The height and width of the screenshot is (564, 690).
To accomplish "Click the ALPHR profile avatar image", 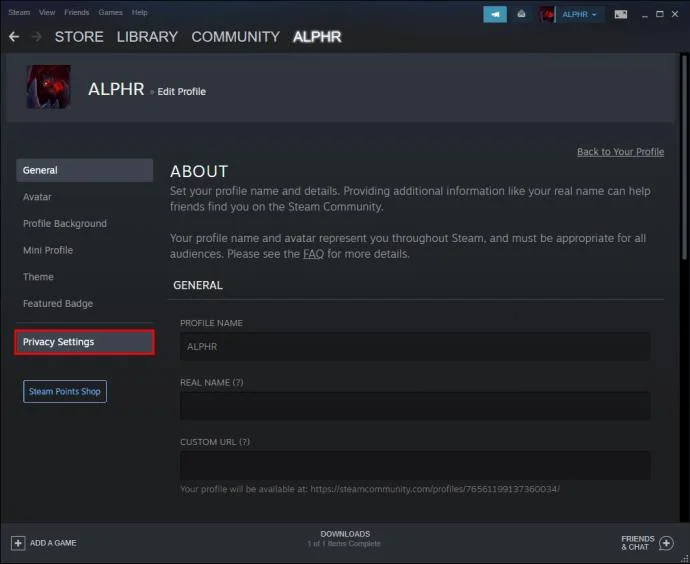I will coord(48,87).
